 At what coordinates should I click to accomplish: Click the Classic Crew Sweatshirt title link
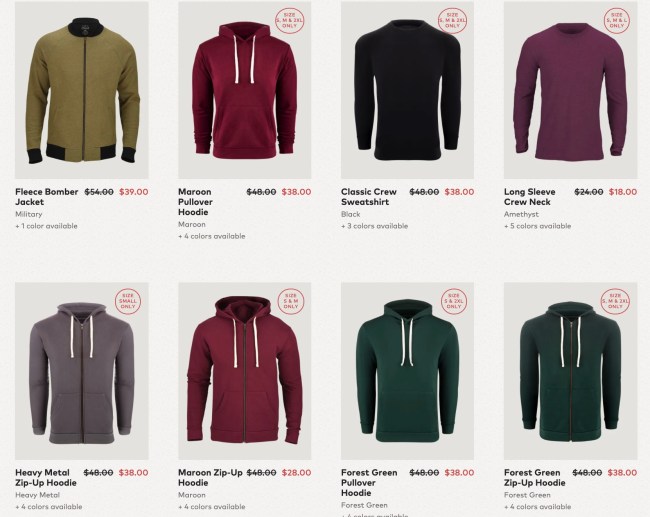point(369,197)
